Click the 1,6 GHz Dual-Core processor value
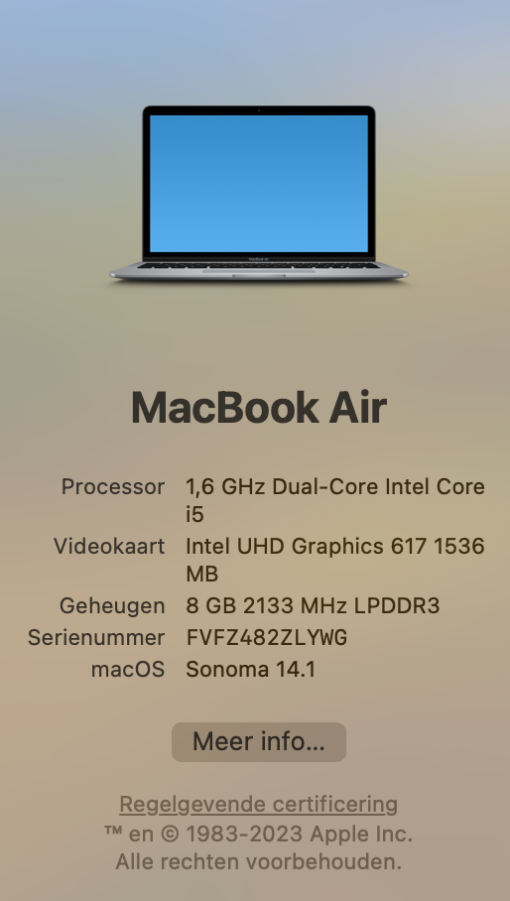This screenshot has width=510, height=901. [x=335, y=487]
